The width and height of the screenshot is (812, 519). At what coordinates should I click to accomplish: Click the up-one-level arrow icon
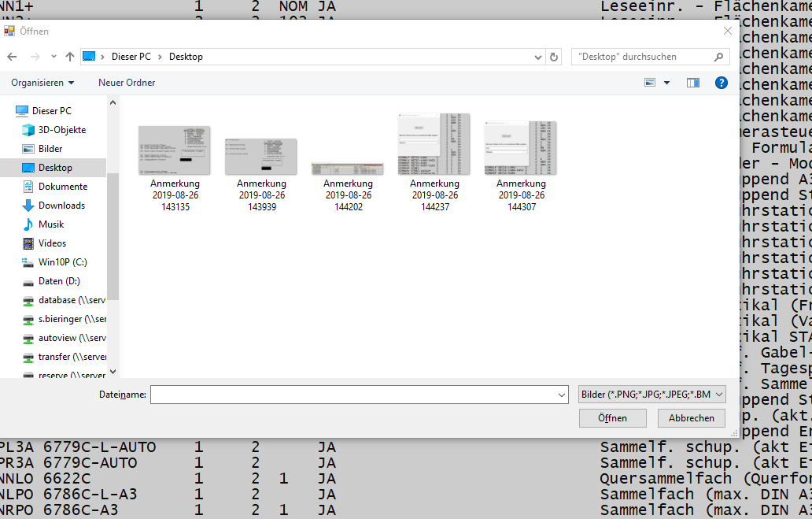point(70,57)
